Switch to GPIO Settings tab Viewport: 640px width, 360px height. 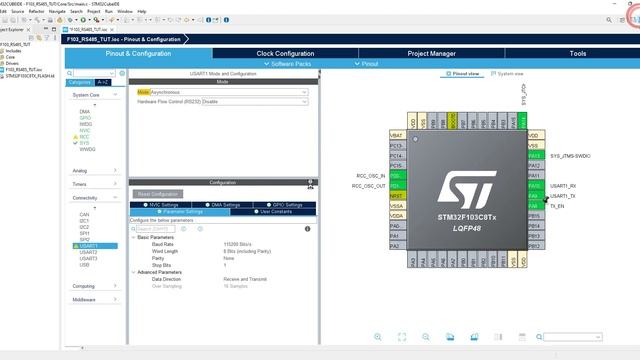284,205
